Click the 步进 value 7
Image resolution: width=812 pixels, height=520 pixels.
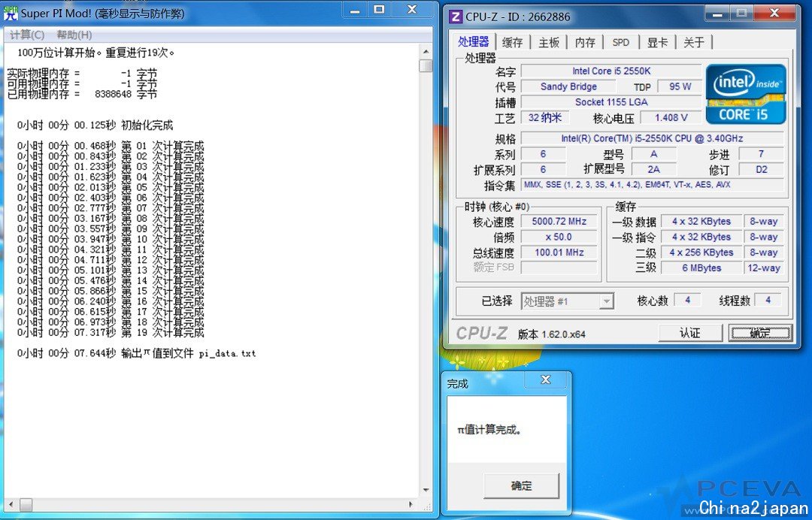(x=761, y=154)
